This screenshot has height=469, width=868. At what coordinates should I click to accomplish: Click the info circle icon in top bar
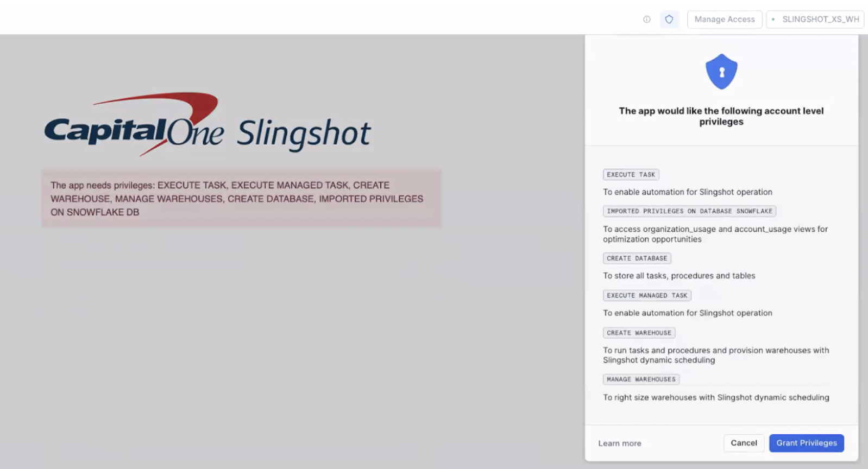tap(646, 19)
